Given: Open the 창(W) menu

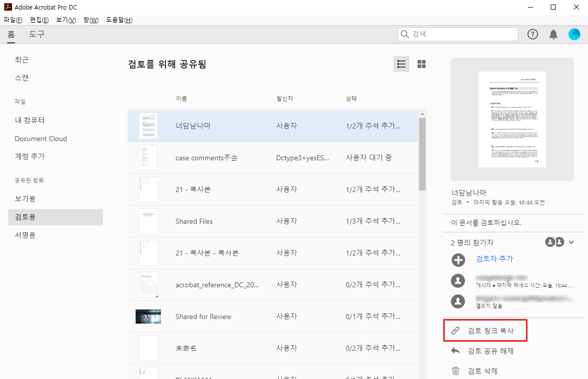Looking at the screenshot, I should click(91, 20).
